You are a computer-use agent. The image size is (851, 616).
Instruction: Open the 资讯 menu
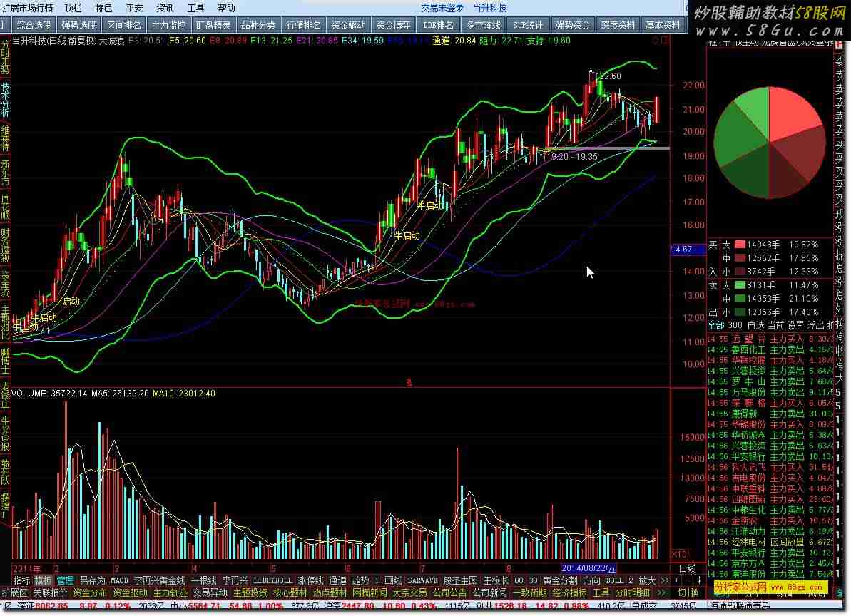coord(165,8)
